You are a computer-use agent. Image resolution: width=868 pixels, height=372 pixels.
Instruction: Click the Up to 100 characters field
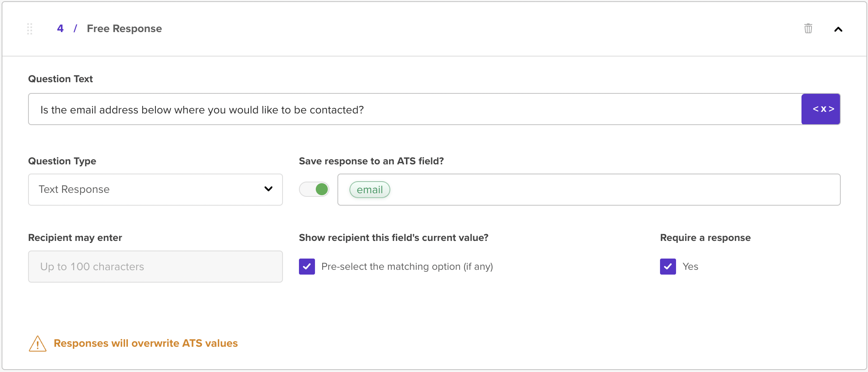click(155, 267)
